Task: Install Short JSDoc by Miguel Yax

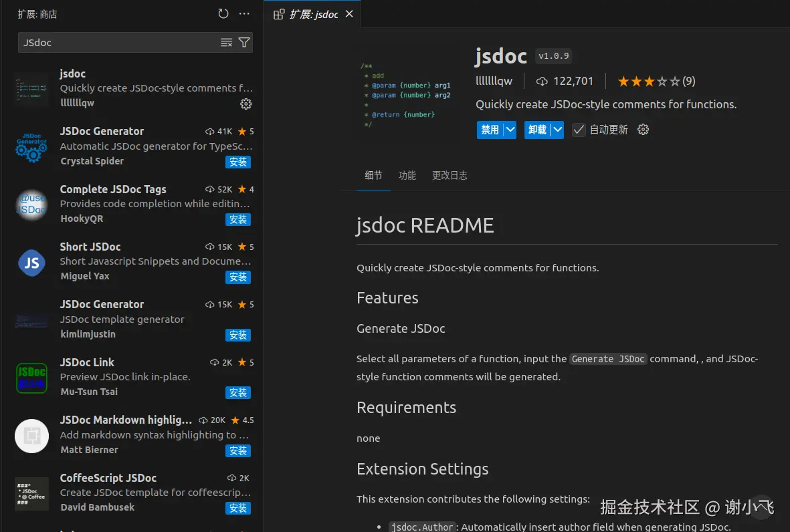Action: point(238,277)
